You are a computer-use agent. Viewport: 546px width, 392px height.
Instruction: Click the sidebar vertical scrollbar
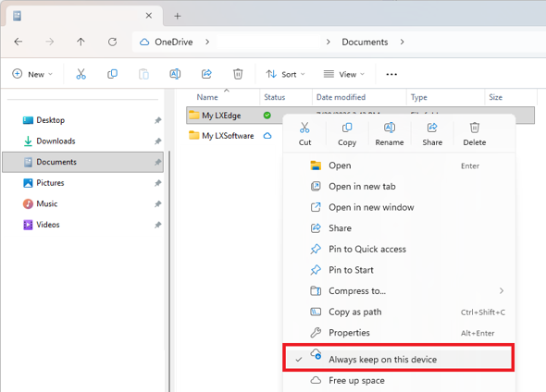tap(169, 271)
